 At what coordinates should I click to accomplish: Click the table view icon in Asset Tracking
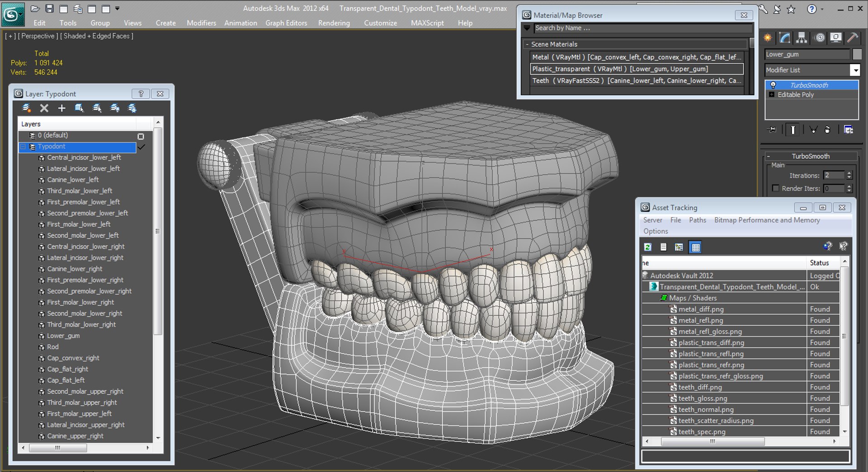[695, 247]
